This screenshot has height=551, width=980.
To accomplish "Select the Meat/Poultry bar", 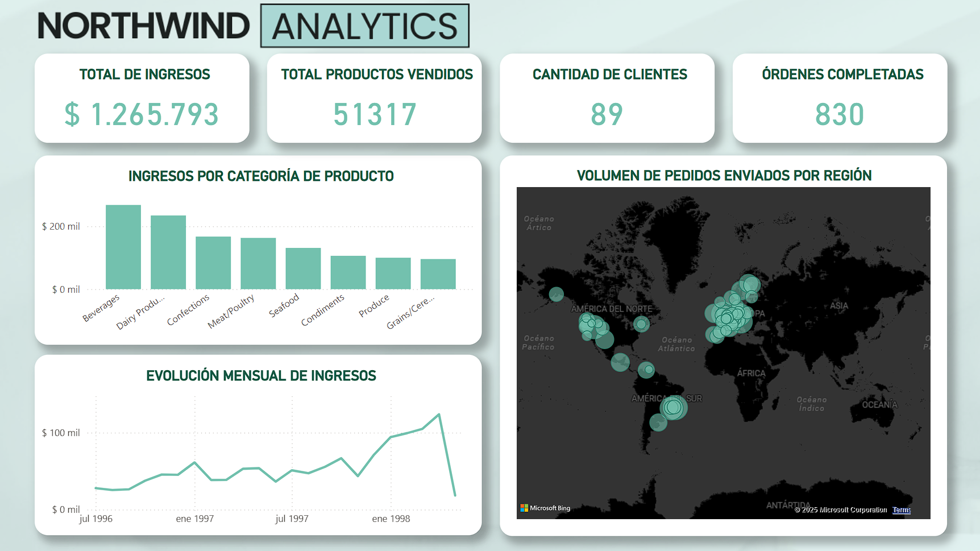I will coord(258,263).
